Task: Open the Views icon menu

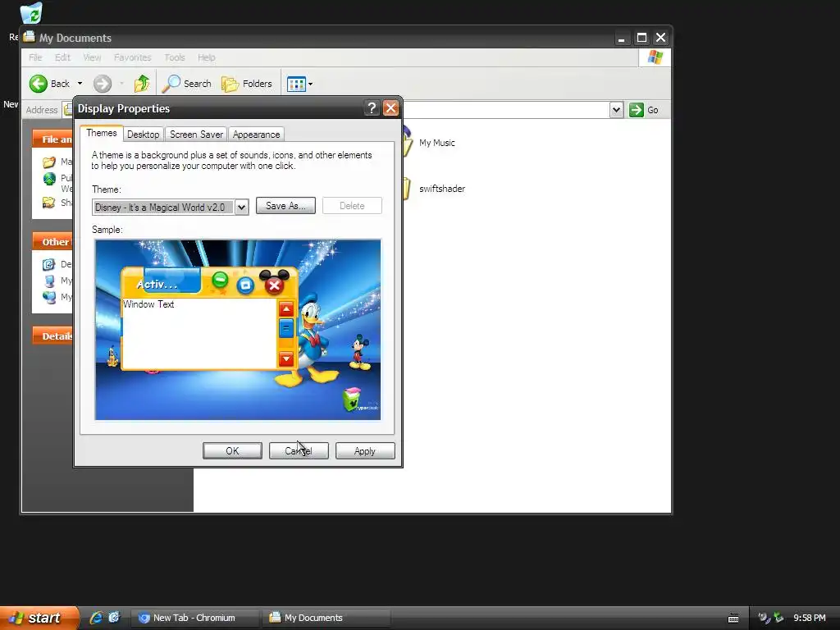Action: tap(296, 84)
